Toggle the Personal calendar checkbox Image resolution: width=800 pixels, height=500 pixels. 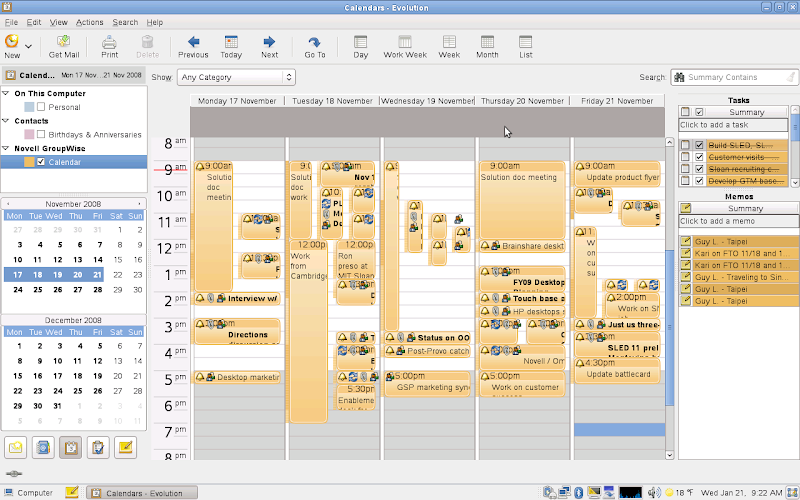(41, 107)
